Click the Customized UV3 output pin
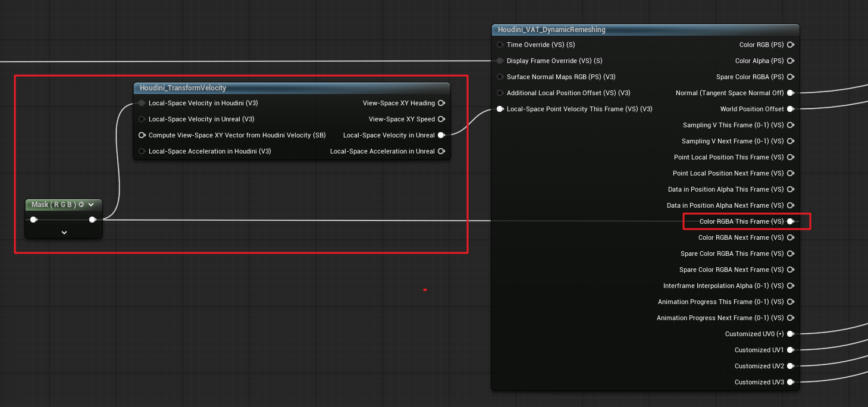The image size is (868, 407). pyautogui.click(x=790, y=382)
